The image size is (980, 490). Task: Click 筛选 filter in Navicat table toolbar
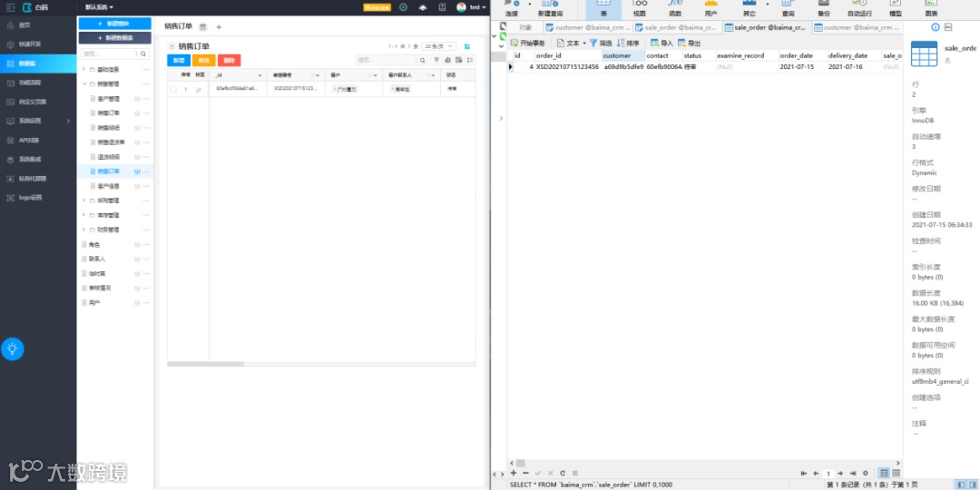pyautogui.click(x=602, y=44)
